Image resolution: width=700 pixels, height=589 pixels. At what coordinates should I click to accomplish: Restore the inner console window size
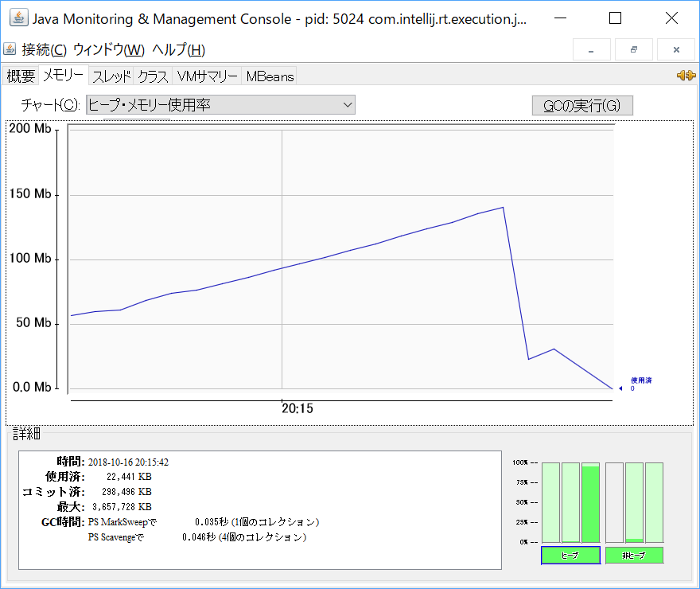(x=634, y=49)
